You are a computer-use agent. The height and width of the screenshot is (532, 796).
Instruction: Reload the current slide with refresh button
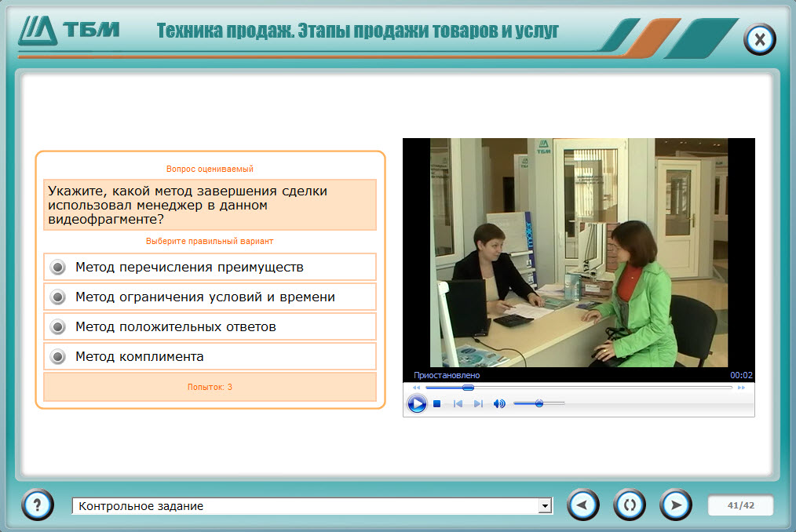point(630,505)
